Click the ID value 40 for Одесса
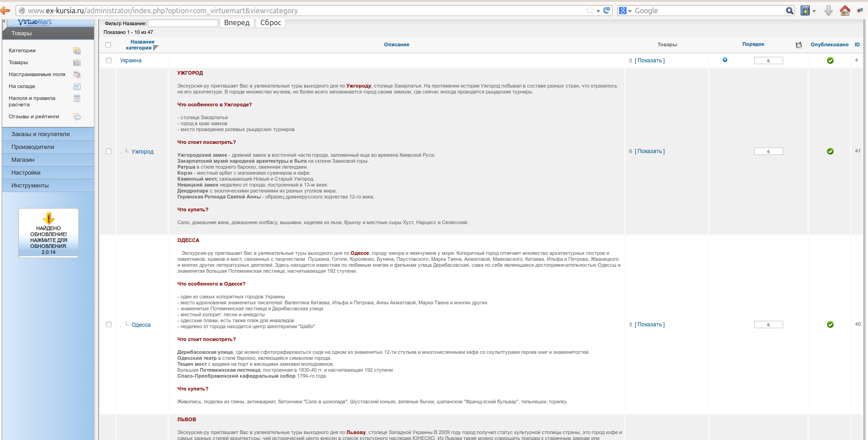The height and width of the screenshot is (440, 868). click(857, 324)
